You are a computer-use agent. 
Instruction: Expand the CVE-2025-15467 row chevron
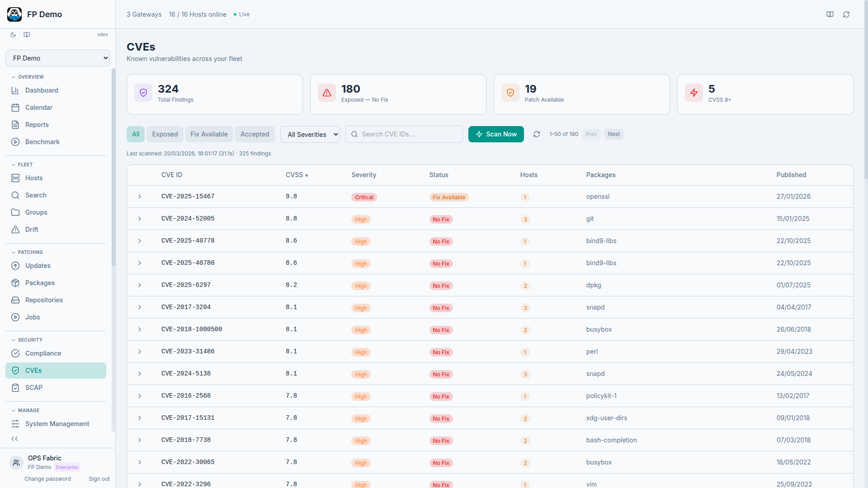click(x=139, y=197)
